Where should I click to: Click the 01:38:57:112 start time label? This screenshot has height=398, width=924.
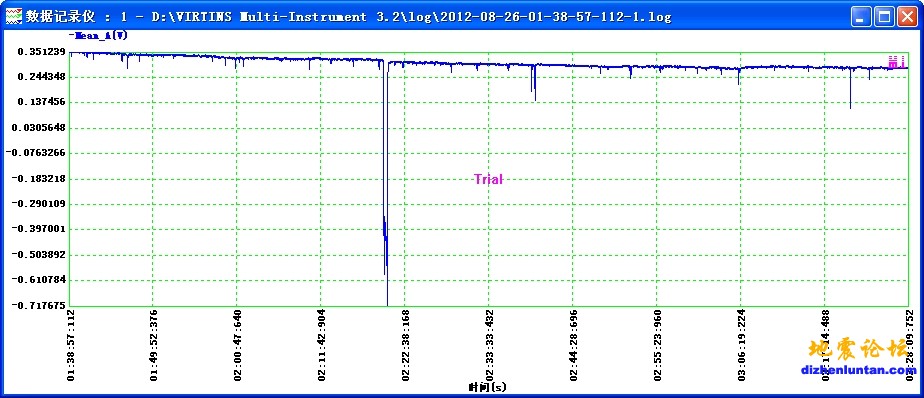tap(71, 344)
